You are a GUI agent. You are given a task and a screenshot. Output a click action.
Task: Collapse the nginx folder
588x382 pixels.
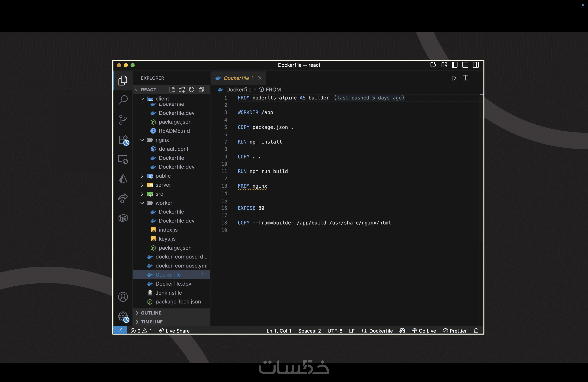(162, 140)
